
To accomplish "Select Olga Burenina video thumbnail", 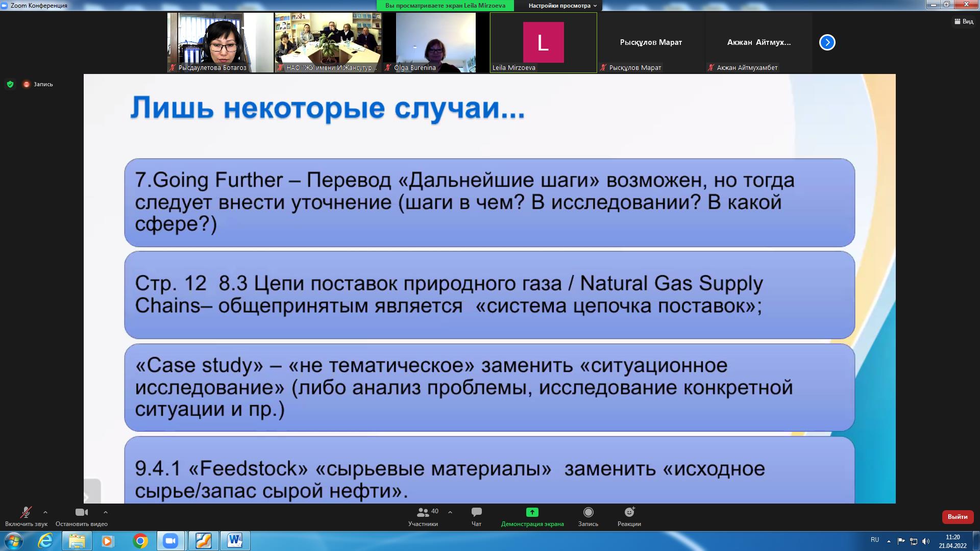I will click(x=435, y=42).
